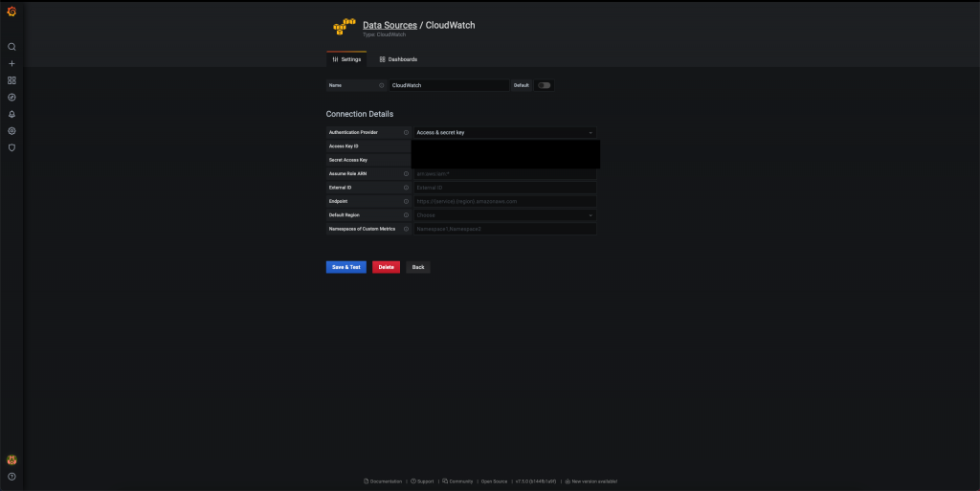
Task: Open the Configuration gear icon in sidebar
Action: [11, 131]
